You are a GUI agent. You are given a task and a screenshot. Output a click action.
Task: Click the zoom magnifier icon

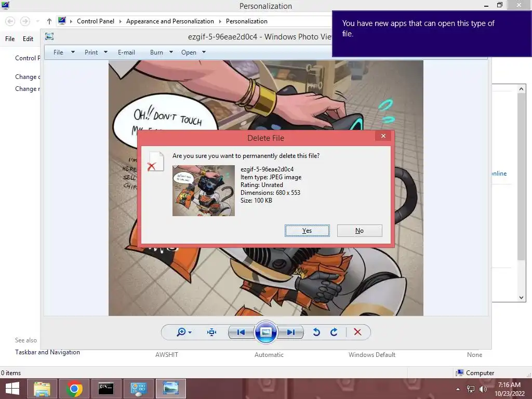(x=181, y=332)
